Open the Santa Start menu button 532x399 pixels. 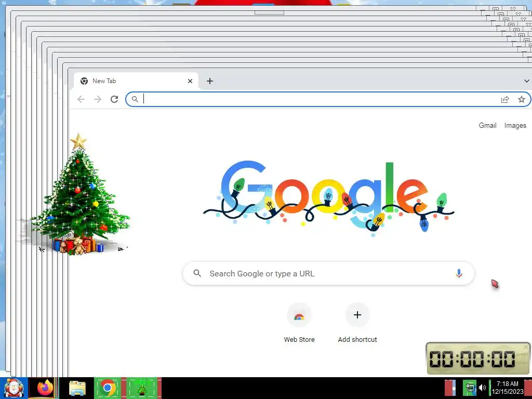point(14,388)
